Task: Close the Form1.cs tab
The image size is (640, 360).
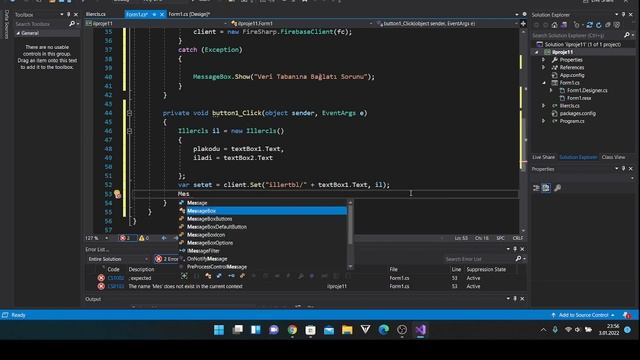Action: 162,15
